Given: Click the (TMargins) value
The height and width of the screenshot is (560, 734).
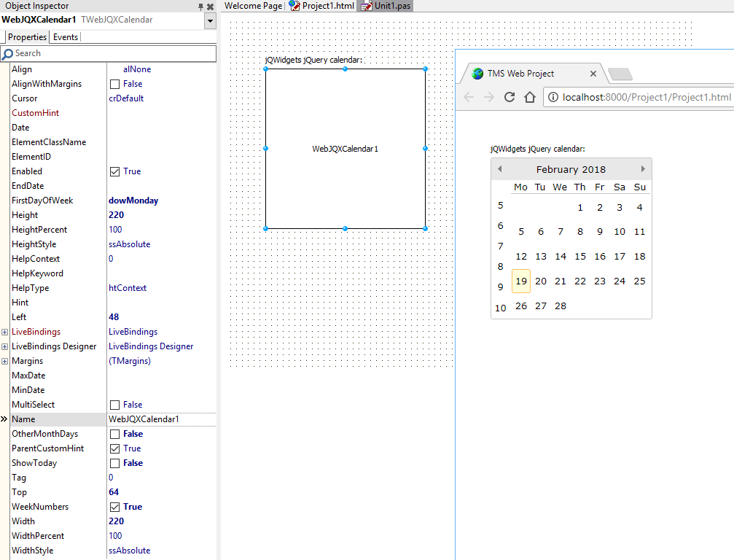Looking at the screenshot, I should coord(130,361).
